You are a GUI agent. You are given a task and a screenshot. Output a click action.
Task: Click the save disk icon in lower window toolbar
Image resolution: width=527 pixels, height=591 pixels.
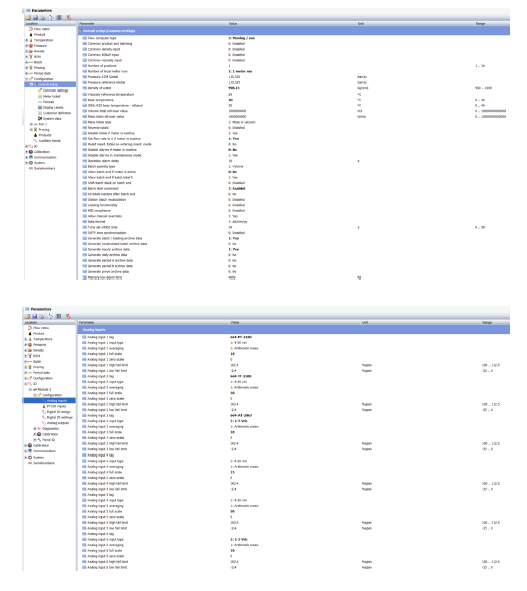(34, 316)
